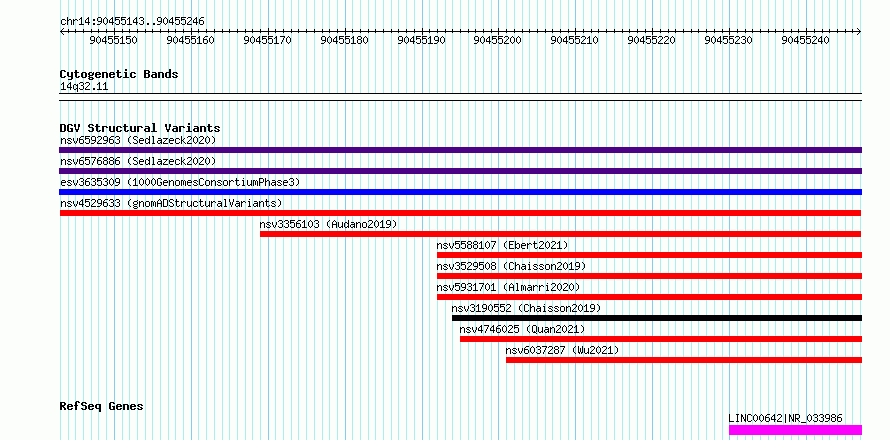Select the nsv4746025 (Quan2021) variant bar
The height and width of the screenshot is (440, 890).
(661, 339)
